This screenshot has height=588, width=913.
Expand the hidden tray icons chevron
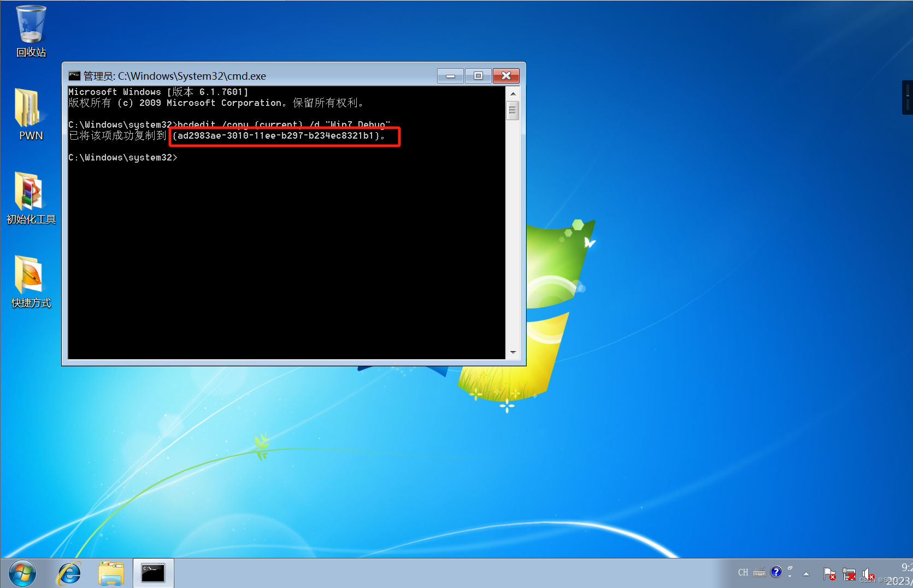[807, 574]
